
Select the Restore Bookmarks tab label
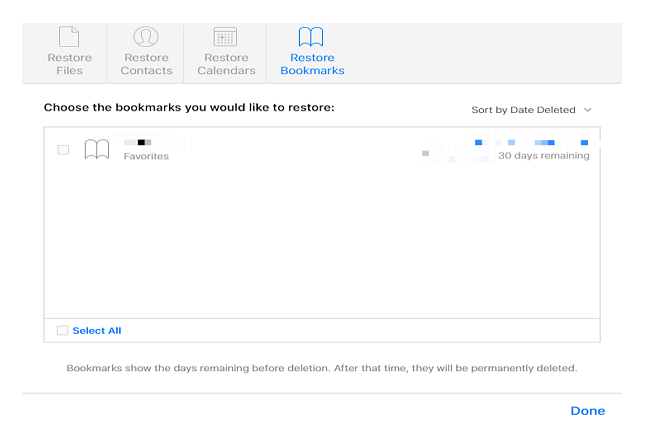click(x=312, y=64)
